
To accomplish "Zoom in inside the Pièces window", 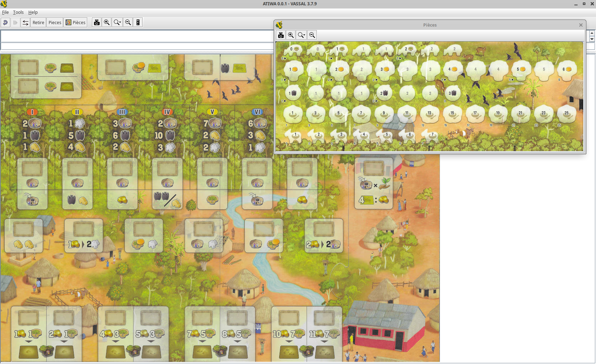I will (291, 35).
